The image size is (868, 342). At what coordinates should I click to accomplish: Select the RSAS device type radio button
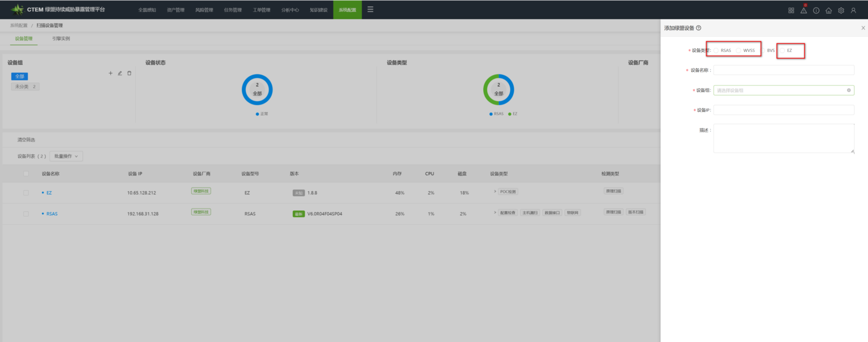[717, 50]
